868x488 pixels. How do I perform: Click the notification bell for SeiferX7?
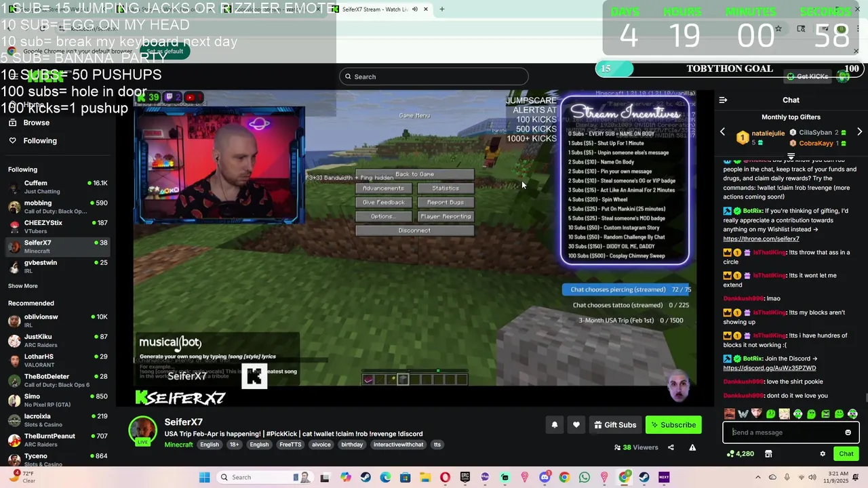coord(554,425)
